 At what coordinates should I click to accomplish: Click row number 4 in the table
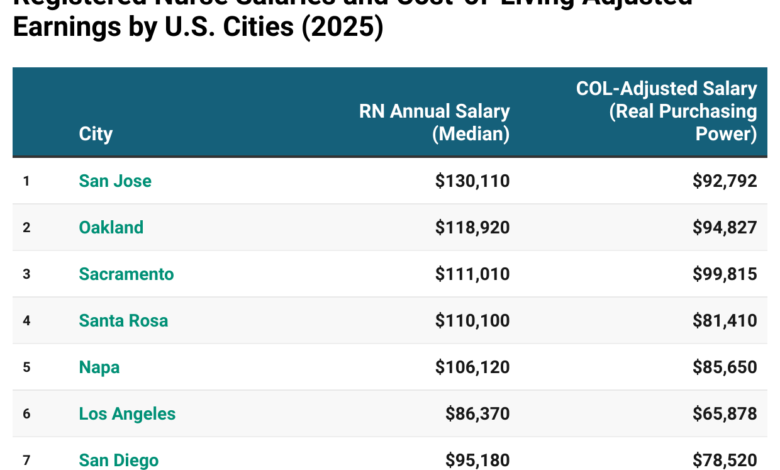coord(27,321)
